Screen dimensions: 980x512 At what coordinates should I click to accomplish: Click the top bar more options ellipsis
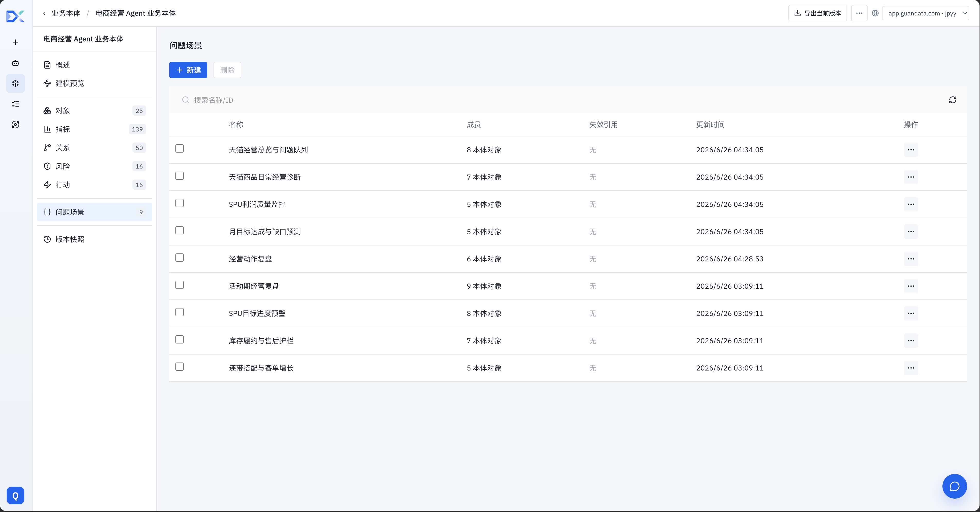pyautogui.click(x=859, y=13)
